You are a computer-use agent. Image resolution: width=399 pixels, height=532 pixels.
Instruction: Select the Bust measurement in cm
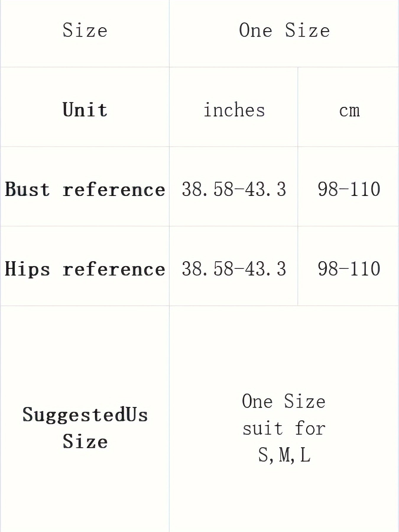tap(349, 189)
